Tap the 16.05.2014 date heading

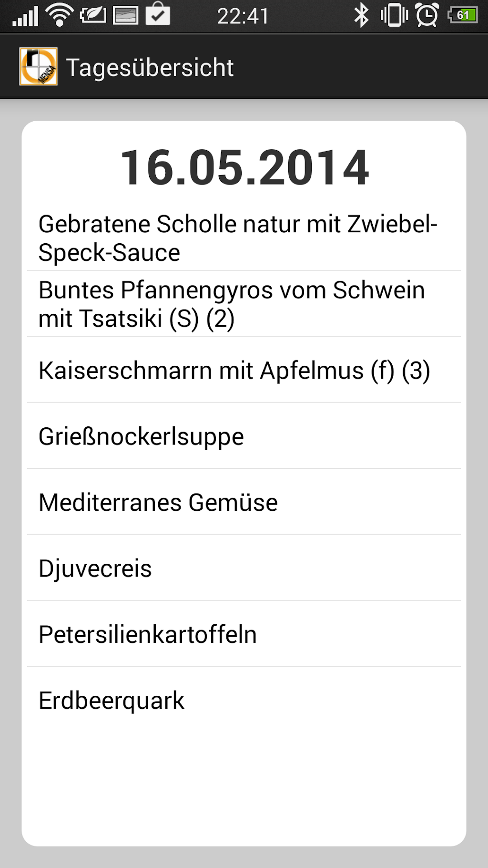pos(244,167)
